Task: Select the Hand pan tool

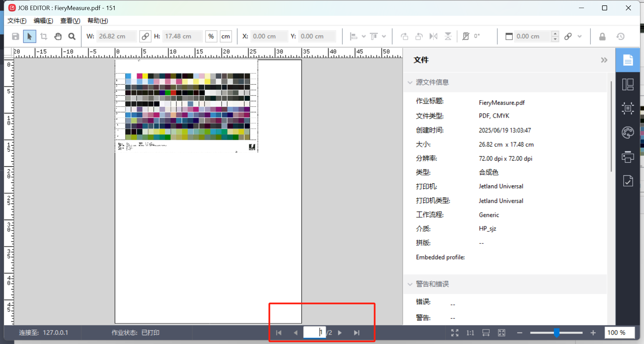Action: [58, 36]
